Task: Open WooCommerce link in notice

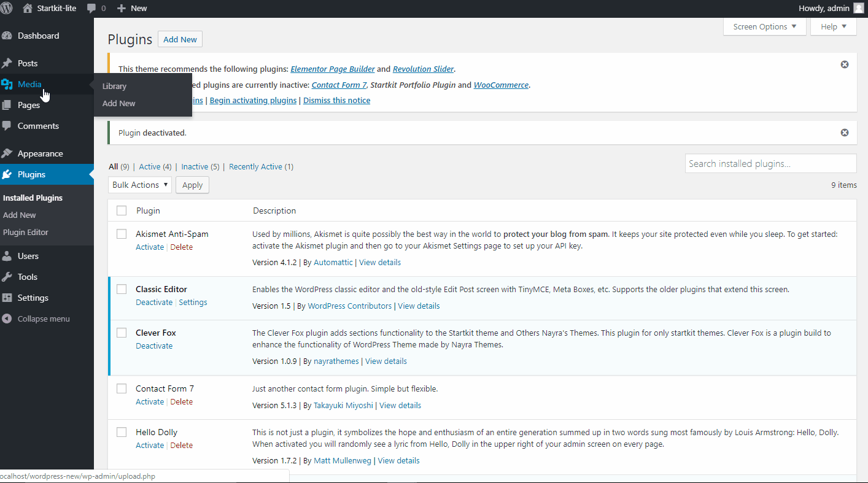Action: pos(501,85)
